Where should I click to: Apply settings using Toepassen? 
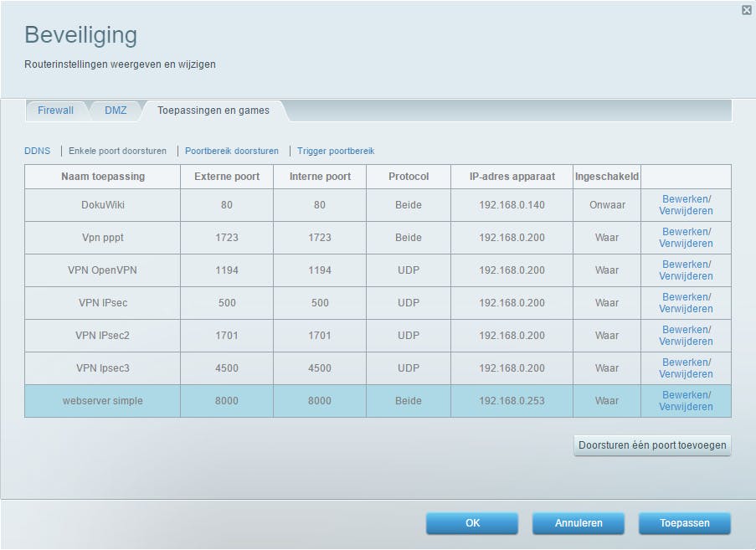pos(685,523)
